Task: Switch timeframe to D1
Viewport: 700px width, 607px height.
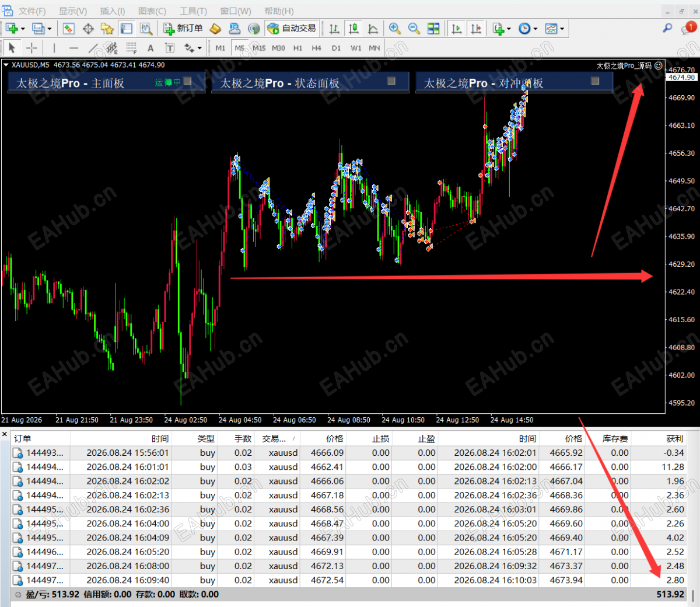Action: pyautogui.click(x=336, y=48)
